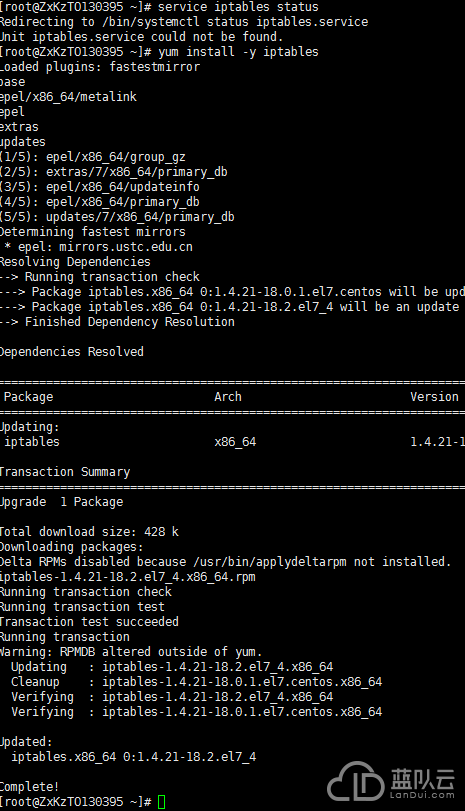The image size is (465, 811).
Task: Click the 'x86_64' arch value in table
Action: coord(235,442)
